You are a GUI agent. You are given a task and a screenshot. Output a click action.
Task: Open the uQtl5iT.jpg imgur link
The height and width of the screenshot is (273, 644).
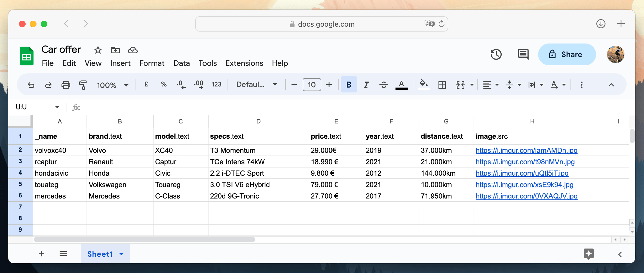(x=522, y=173)
